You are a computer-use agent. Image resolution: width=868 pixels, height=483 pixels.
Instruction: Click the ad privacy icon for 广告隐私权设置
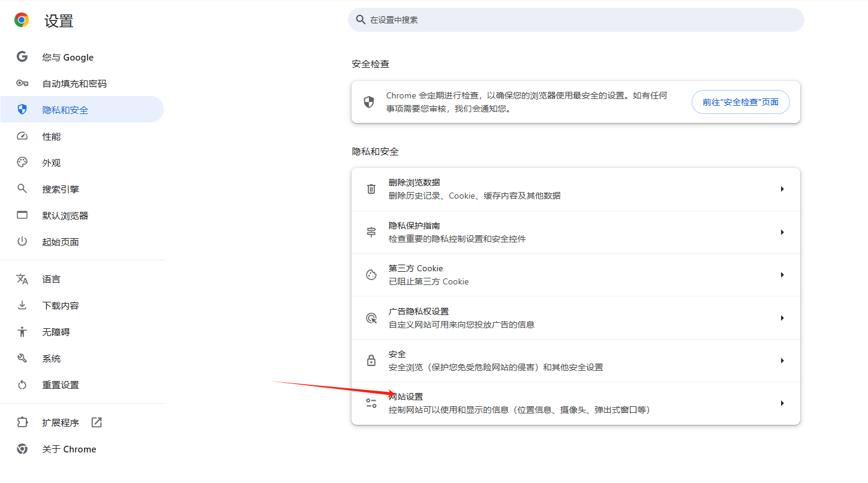point(371,318)
